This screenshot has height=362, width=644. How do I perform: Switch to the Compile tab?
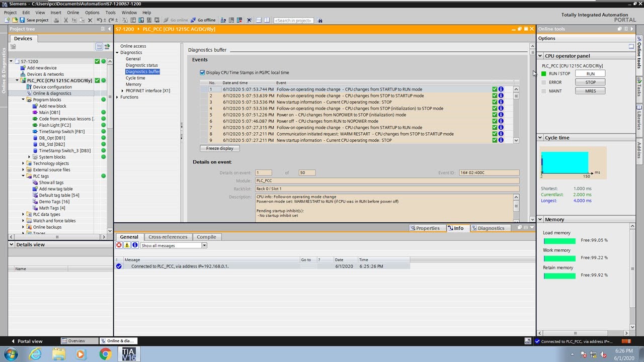point(206,237)
